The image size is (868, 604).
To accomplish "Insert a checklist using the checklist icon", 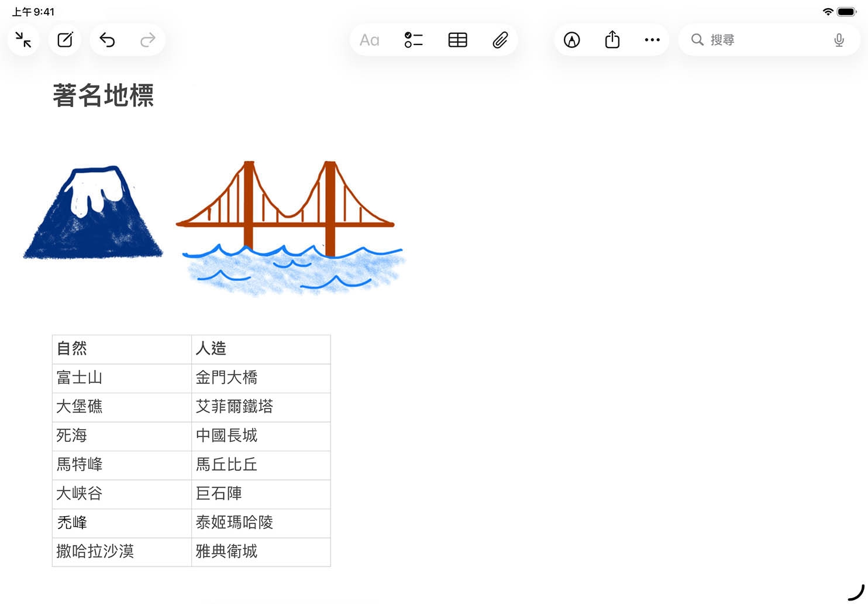I will (414, 40).
